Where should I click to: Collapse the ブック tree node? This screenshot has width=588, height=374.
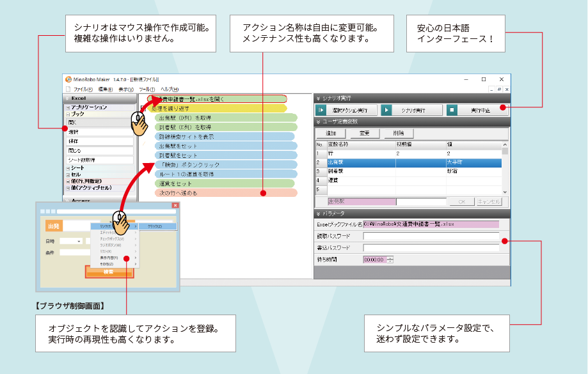(x=68, y=114)
